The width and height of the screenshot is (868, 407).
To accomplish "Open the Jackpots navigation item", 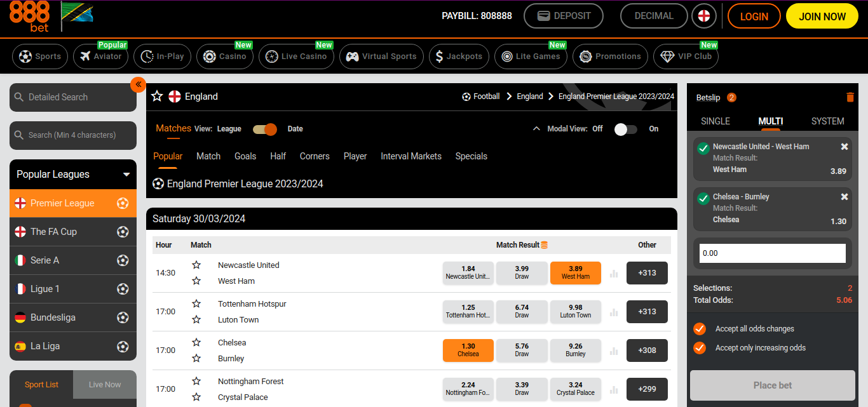I will point(459,57).
